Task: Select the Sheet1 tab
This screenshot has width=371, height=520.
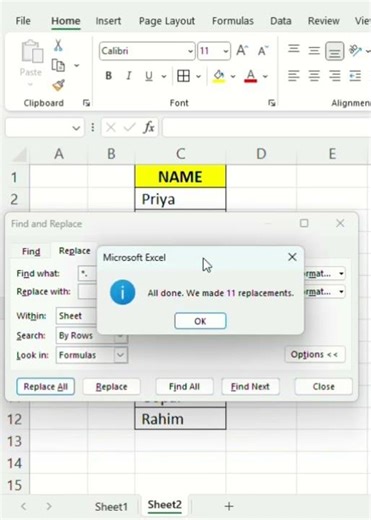Action: pyautogui.click(x=111, y=507)
